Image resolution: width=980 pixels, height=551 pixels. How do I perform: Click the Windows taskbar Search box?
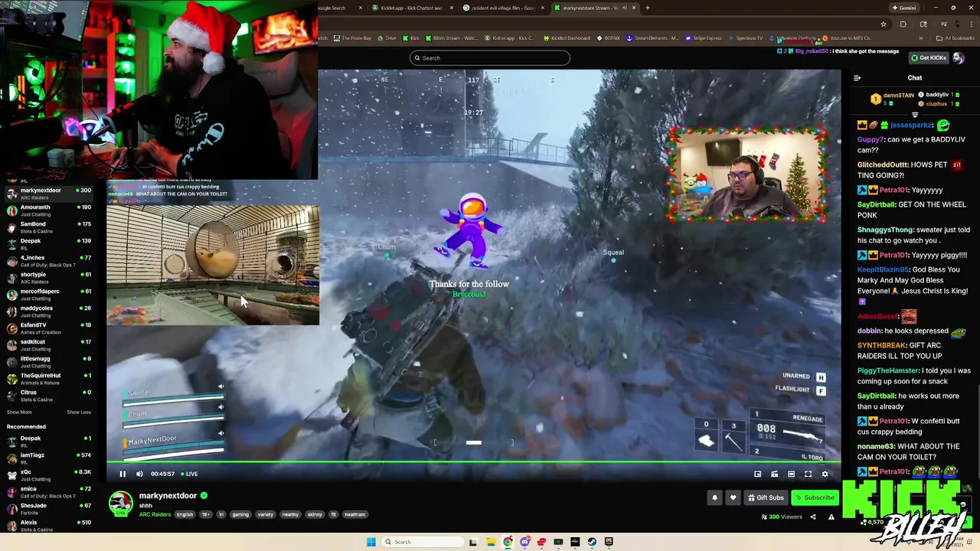[x=422, y=542]
